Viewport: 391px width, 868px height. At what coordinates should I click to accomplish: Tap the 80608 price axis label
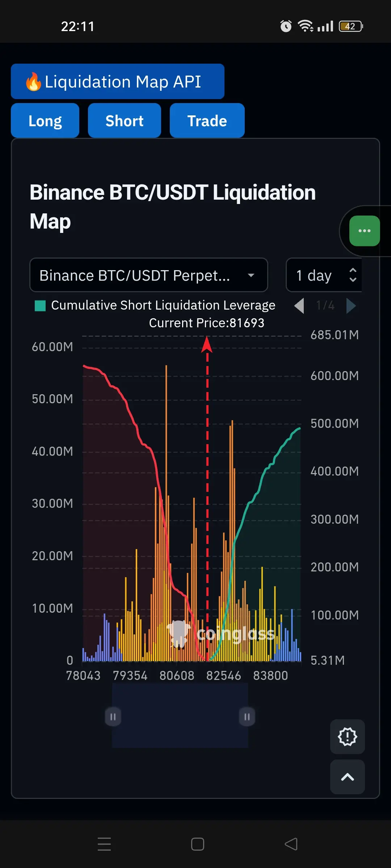(177, 676)
